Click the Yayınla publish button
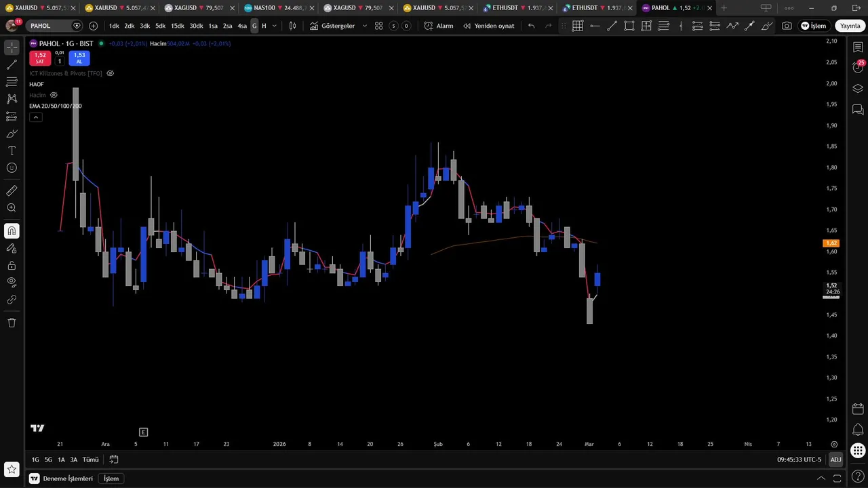 tap(850, 26)
